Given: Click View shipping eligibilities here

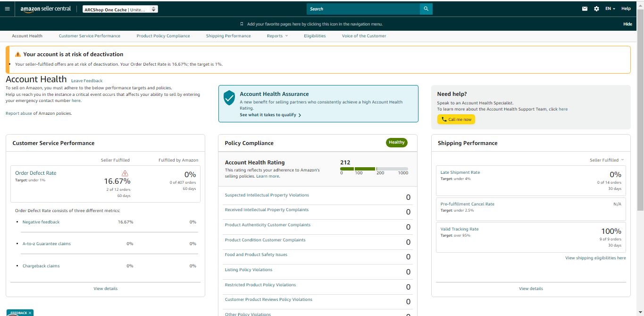Looking at the screenshot, I should point(595,258).
